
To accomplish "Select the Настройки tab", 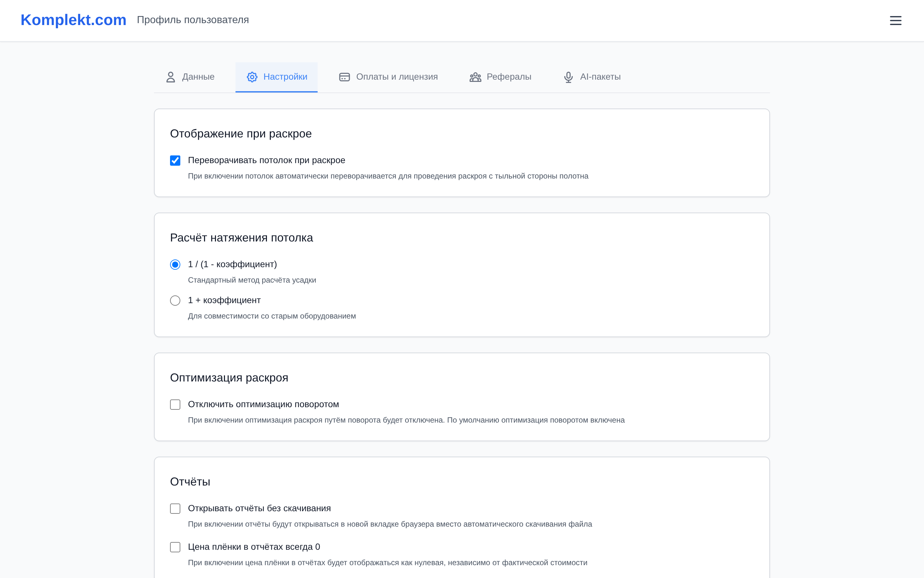I will 277,77.
